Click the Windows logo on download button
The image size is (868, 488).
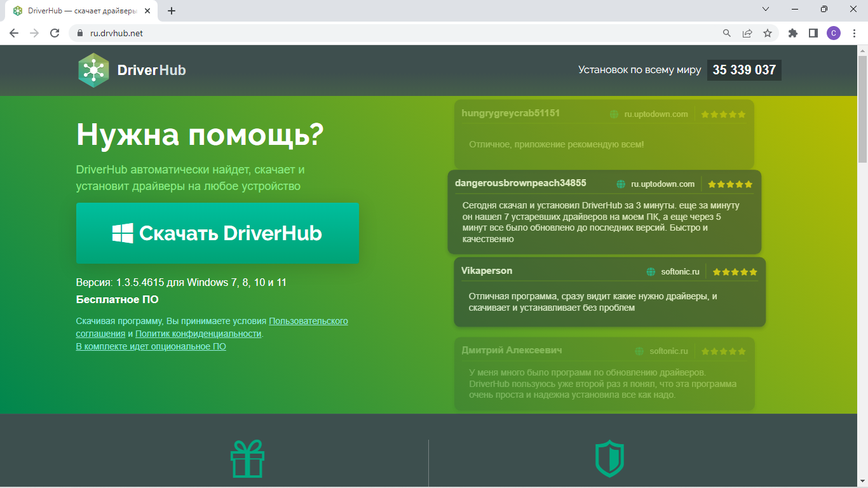click(x=123, y=233)
